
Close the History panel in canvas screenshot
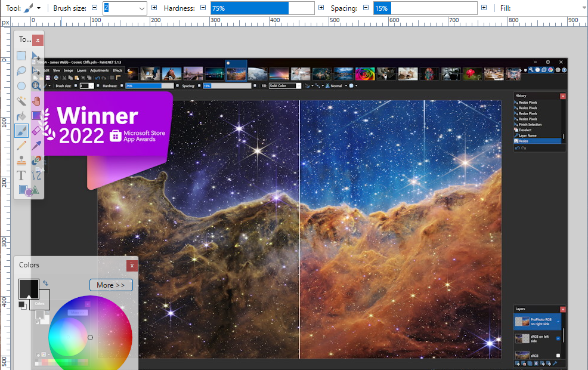[562, 96]
